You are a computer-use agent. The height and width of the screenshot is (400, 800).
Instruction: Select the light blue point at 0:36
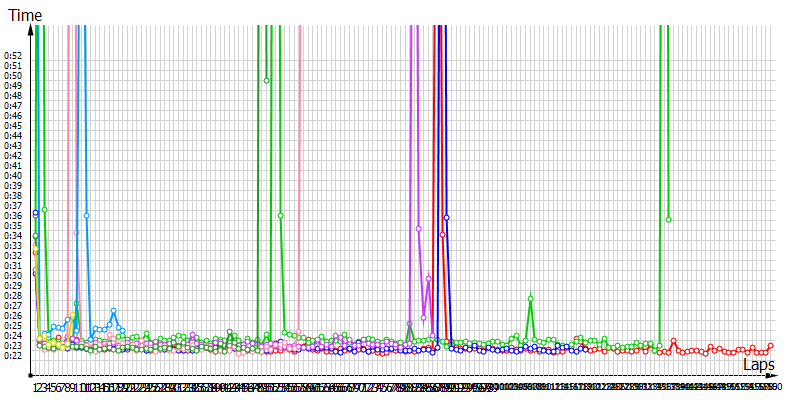(x=87, y=215)
